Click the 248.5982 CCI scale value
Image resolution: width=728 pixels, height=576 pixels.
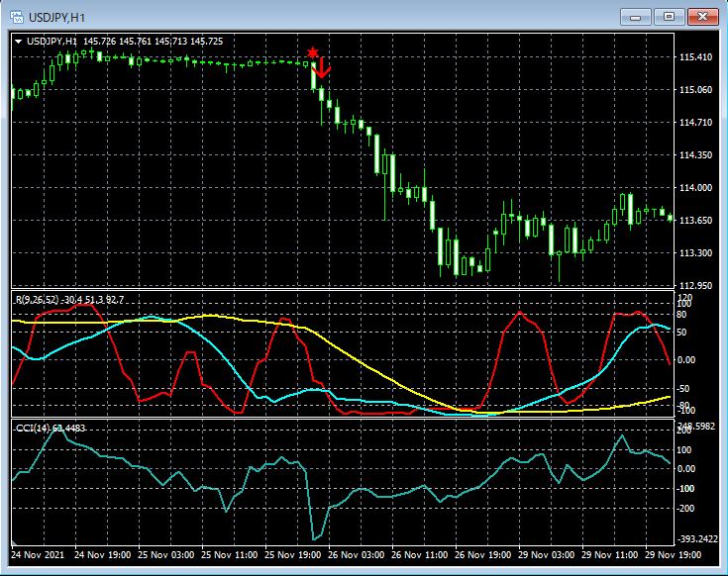click(701, 427)
